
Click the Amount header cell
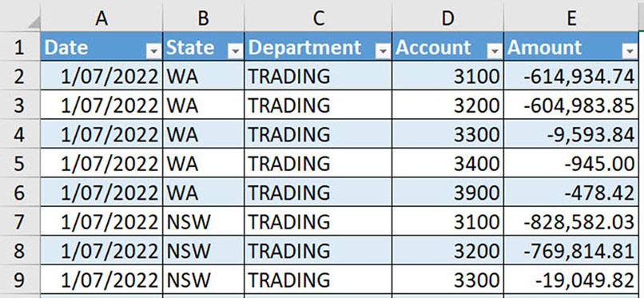tap(571, 46)
